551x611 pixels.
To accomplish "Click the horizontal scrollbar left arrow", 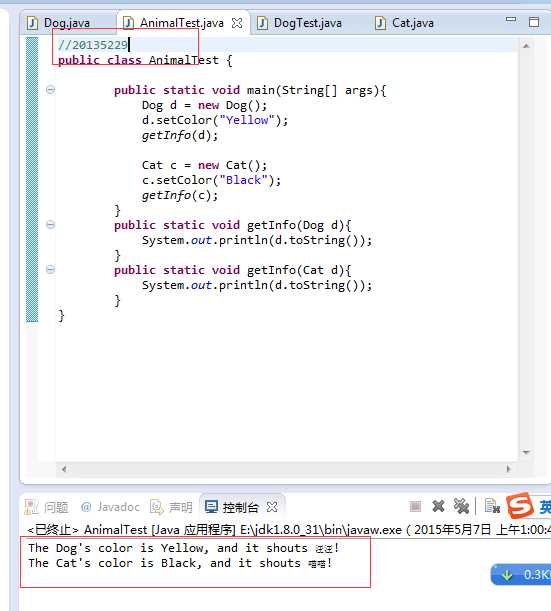I will tap(64, 469).
